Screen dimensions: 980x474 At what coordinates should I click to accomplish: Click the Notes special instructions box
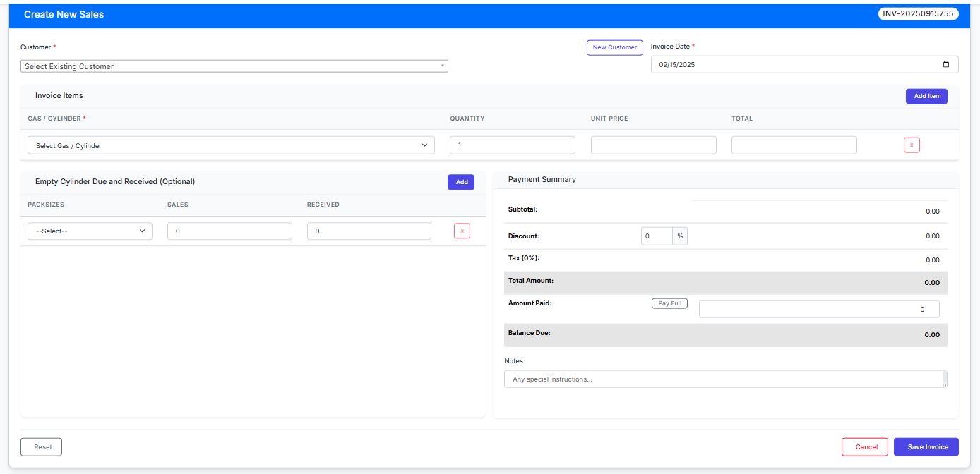[724, 379]
